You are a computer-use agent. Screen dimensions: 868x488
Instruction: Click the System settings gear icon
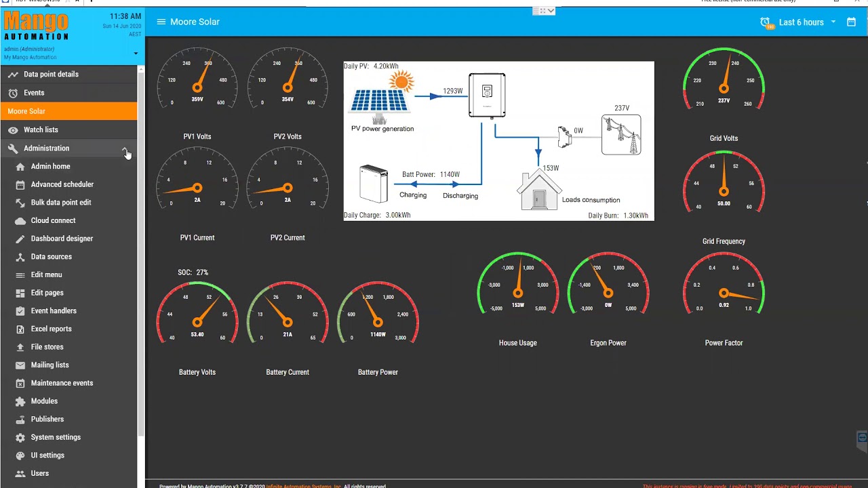pyautogui.click(x=20, y=438)
